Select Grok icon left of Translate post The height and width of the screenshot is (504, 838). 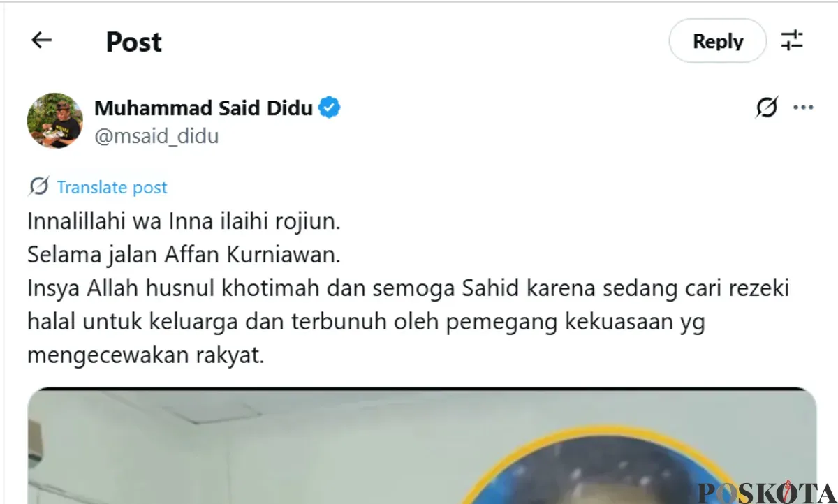click(39, 186)
